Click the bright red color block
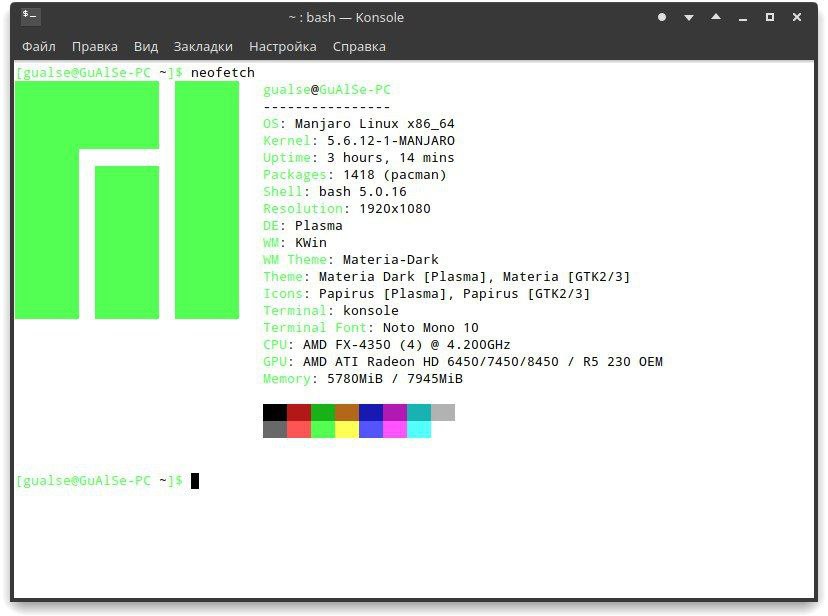 [x=299, y=429]
